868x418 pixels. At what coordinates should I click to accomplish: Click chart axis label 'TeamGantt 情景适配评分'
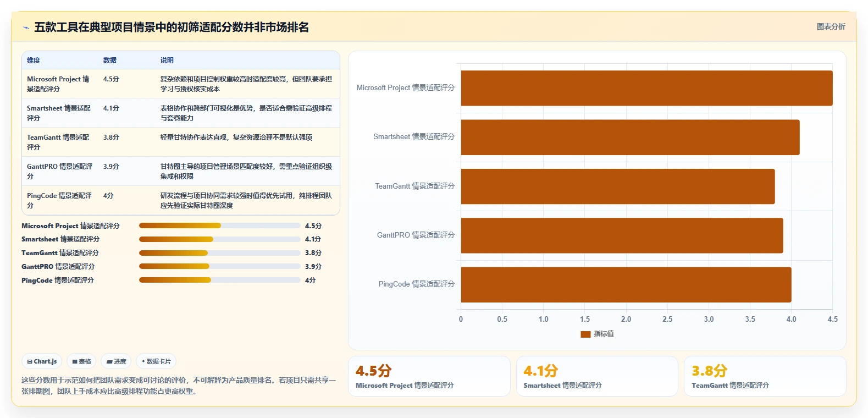tap(415, 186)
